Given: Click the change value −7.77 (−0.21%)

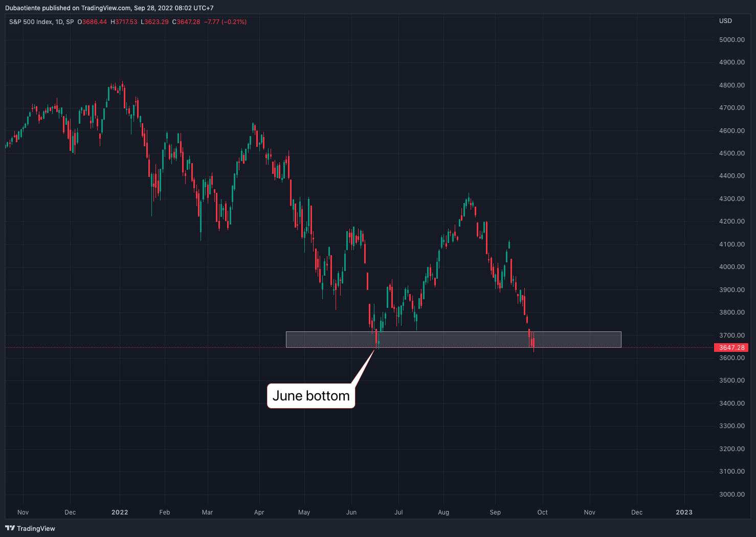Looking at the screenshot, I should [225, 22].
